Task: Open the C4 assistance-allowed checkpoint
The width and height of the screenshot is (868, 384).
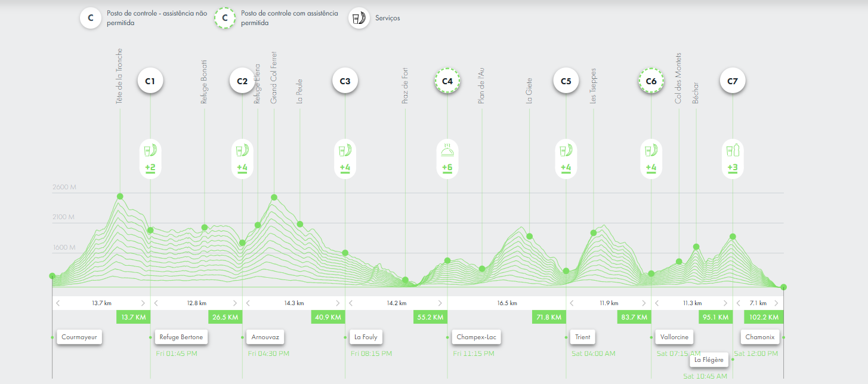Action: pyautogui.click(x=447, y=81)
